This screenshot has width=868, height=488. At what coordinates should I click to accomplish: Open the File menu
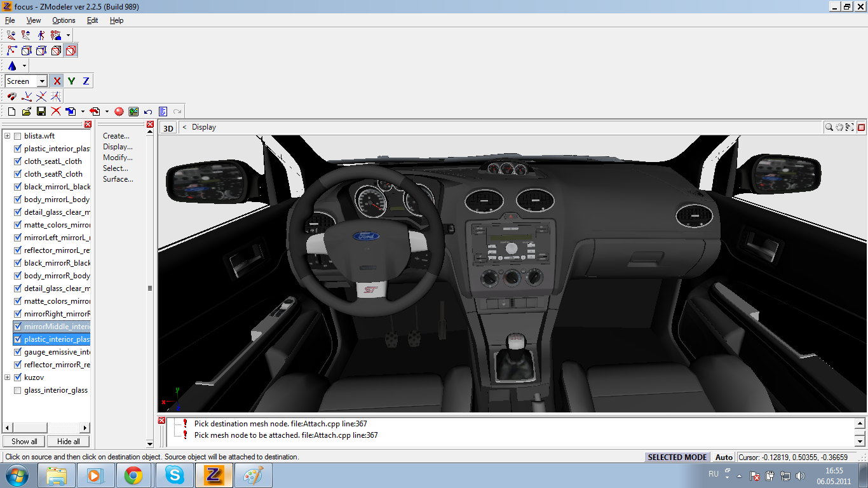10,20
